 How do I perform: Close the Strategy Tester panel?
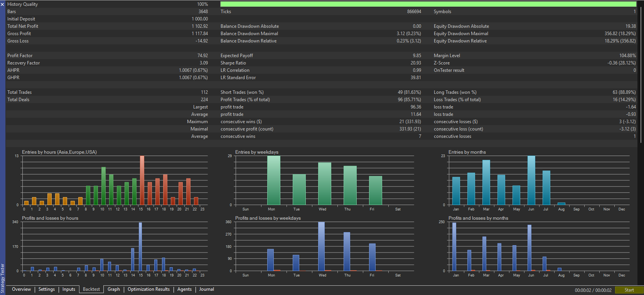tap(2, 4)
